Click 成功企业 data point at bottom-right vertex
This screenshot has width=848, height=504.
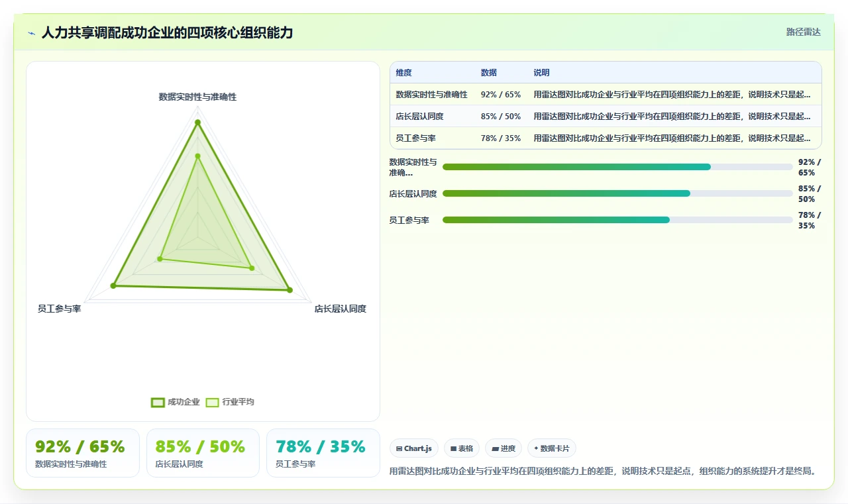[x=290, y=290]
